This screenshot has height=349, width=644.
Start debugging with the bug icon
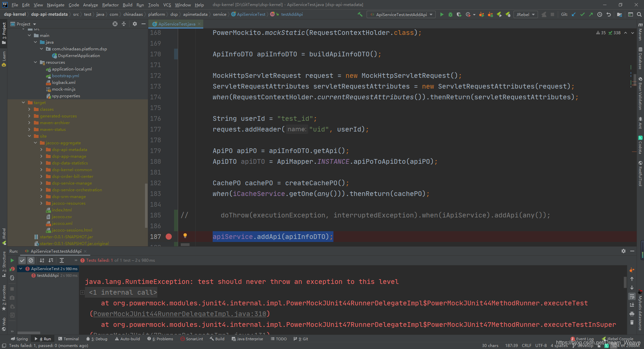pos(450,14)
